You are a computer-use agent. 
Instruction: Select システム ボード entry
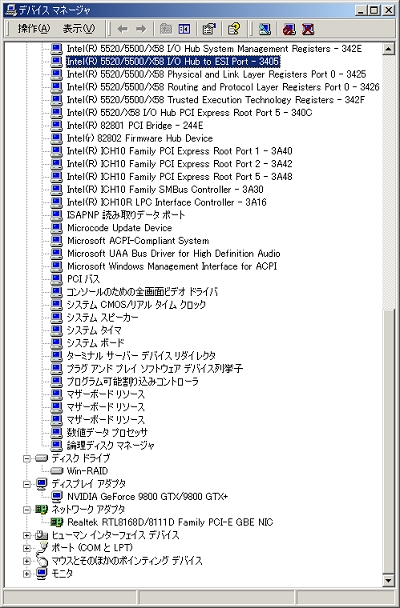pos(95,343)
